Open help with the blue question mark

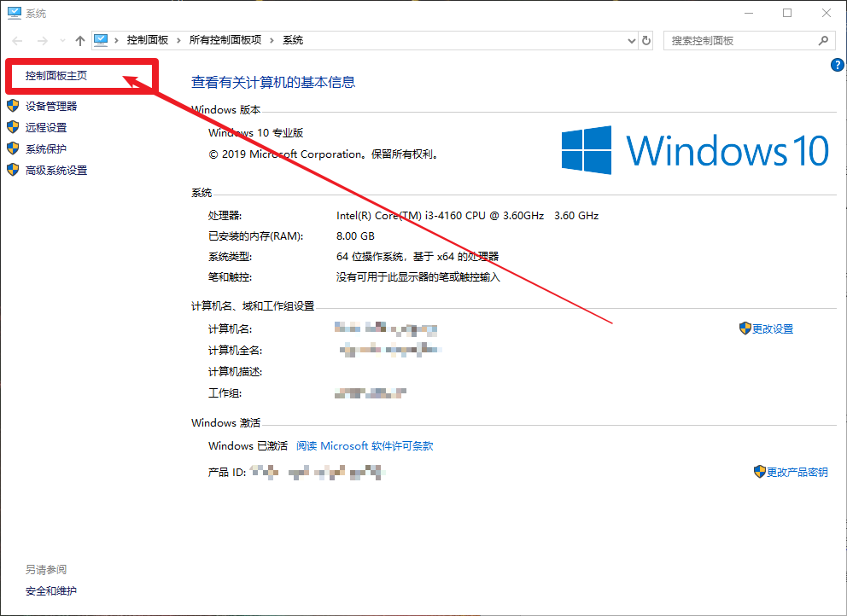click(837, 65)
